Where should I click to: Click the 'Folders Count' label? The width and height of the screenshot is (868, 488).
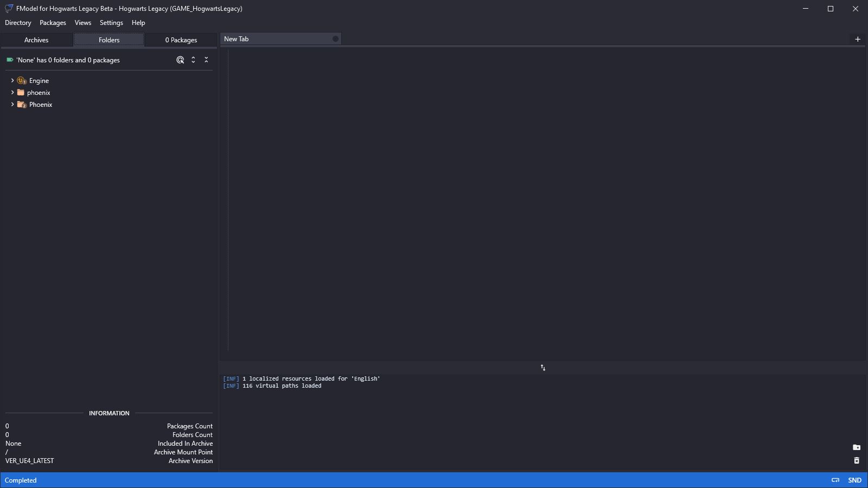click(x=193, y=435)
